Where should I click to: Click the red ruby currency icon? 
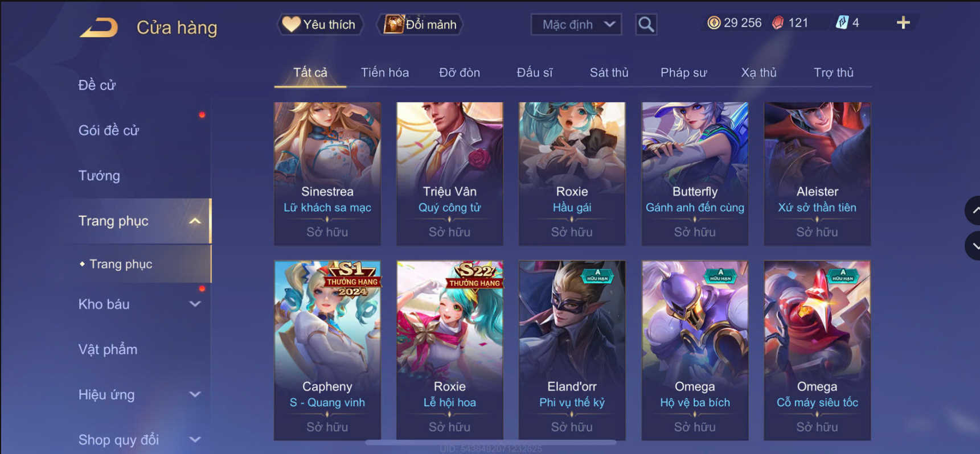tap(778, 23)
